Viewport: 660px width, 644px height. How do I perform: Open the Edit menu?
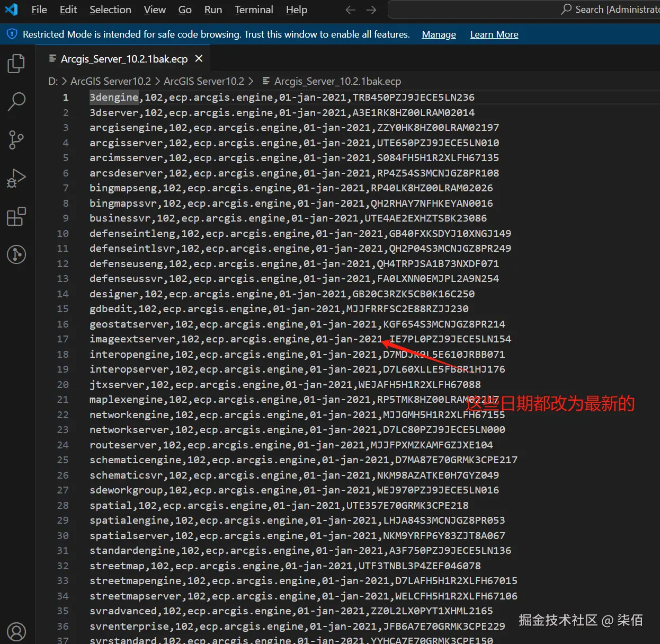point(68,10)
